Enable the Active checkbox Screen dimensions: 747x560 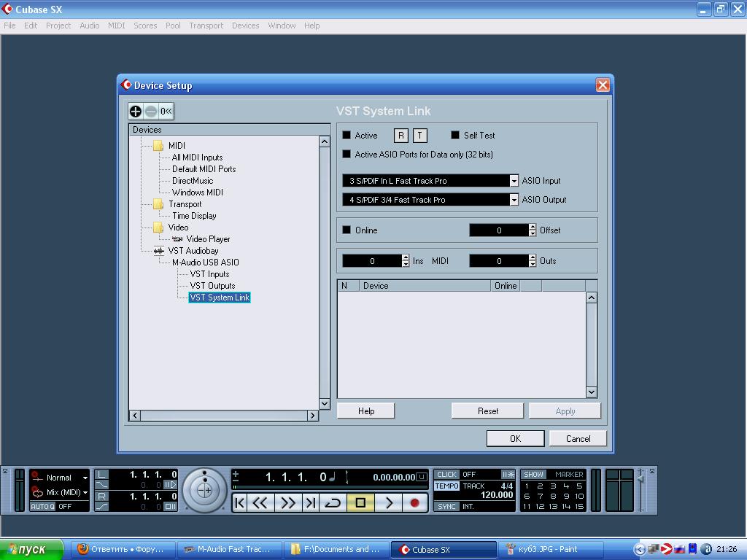(347, 136)
